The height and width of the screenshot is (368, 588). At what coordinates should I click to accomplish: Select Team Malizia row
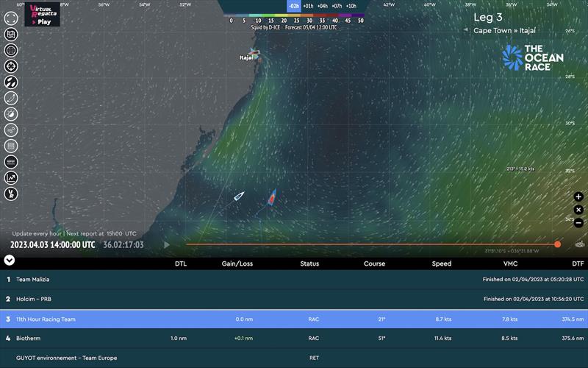pos(294,280)
